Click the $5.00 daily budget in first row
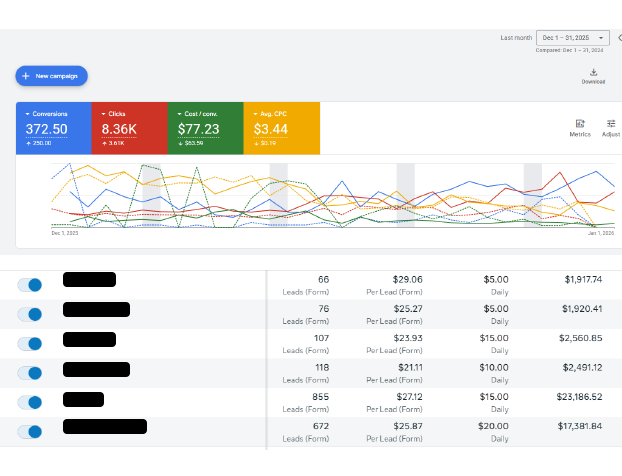622x476 pixels. coord(496,279)
